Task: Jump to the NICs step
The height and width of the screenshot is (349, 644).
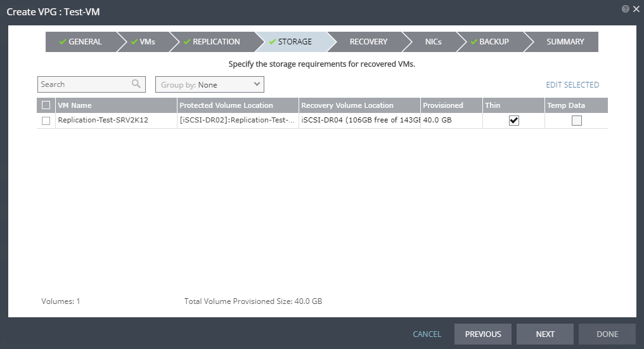Action: tap(434, 42)
